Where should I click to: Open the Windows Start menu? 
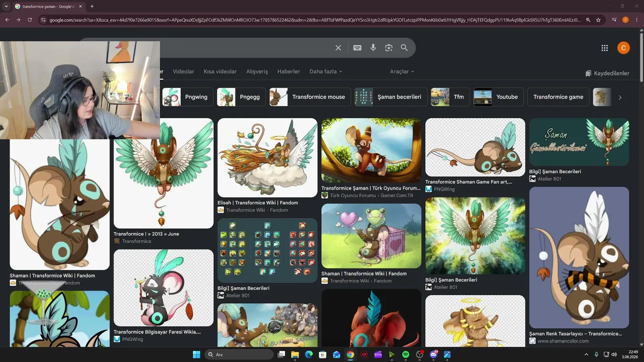click(196, 354)
